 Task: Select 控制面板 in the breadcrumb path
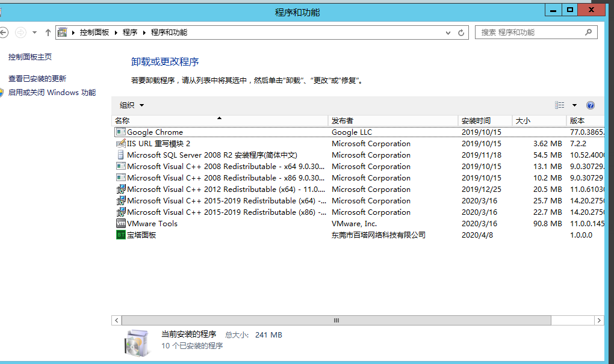[x=95, y=32]
